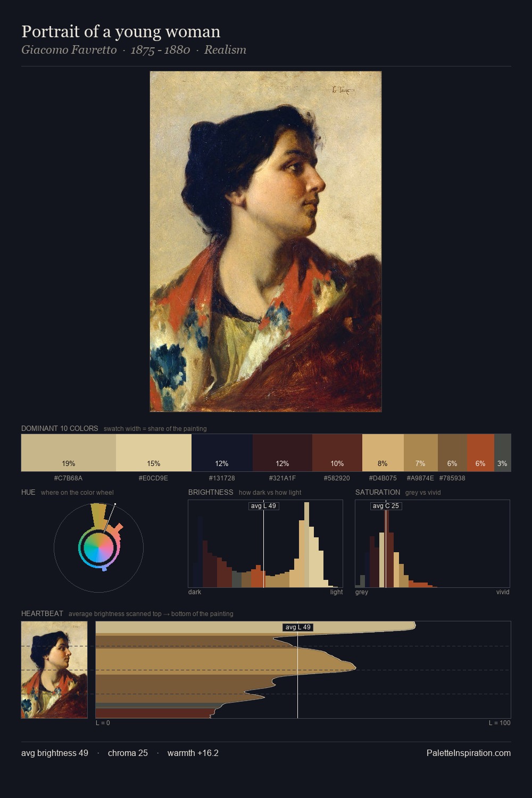Click 'grey vs vivid' caption
Viewport: 532px width, 798px height.
[x=423, y=493]
